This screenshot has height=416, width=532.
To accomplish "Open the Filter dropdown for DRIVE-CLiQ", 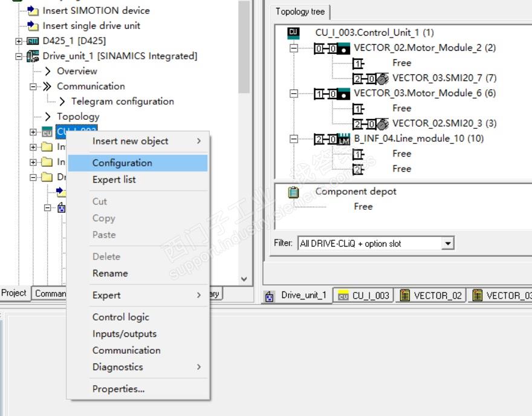I will pos(447,243).
